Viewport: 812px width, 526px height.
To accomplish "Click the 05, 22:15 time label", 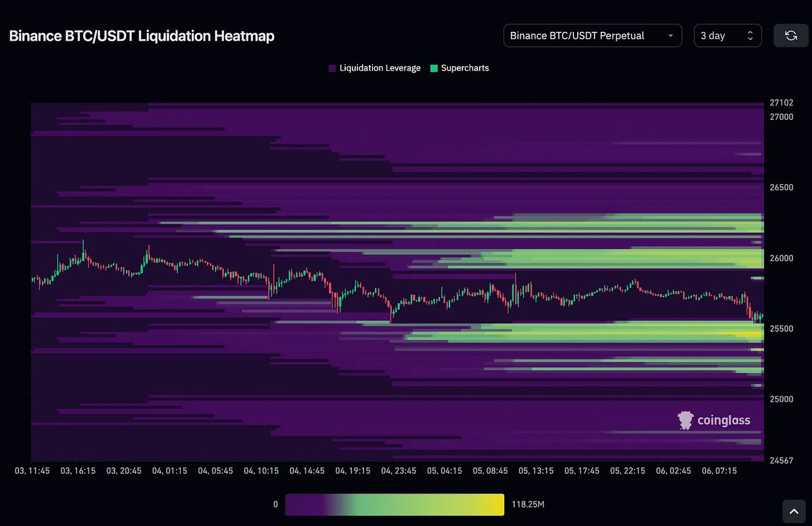I will [629, 470].
